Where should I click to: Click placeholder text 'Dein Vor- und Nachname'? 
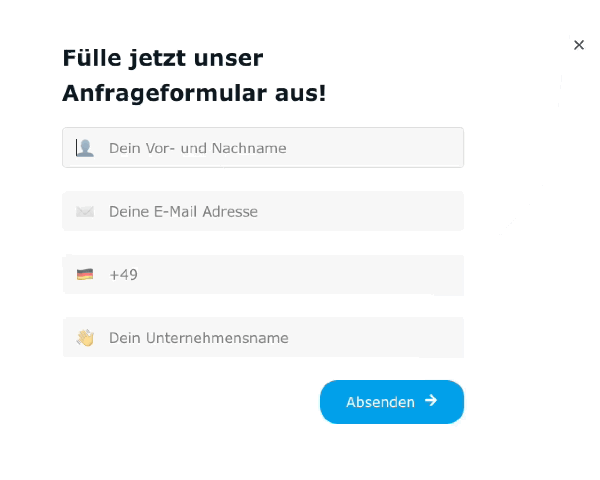197,148
